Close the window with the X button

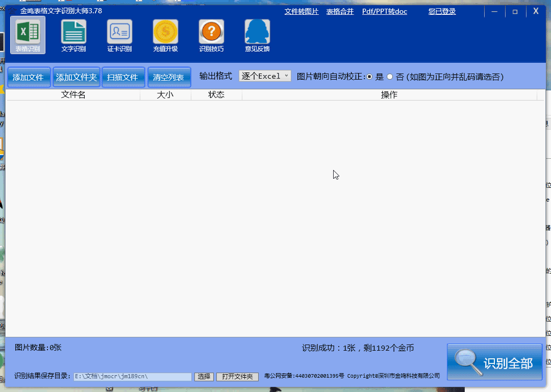click(x=536, y=11)
